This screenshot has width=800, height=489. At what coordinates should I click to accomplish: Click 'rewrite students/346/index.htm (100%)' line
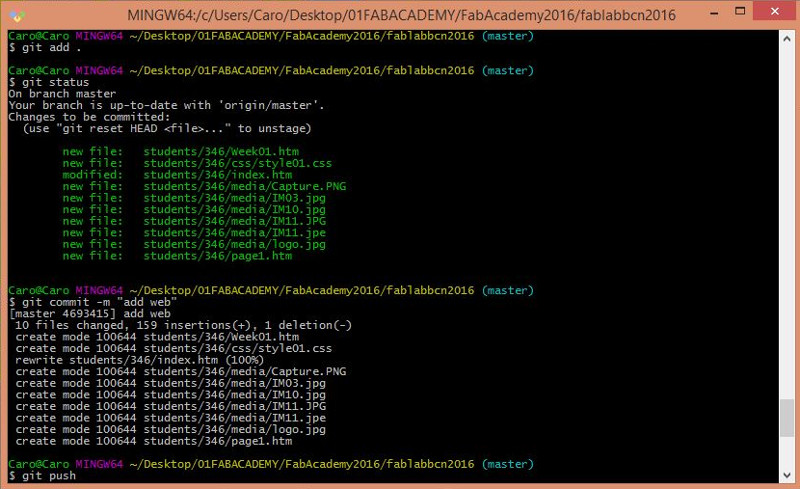coord(139,360)
